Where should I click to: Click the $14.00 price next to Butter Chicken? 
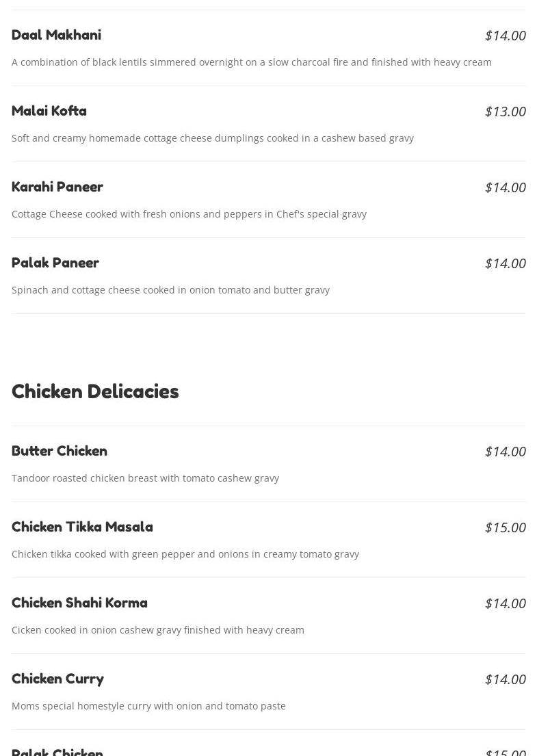click(x=505, y=452)
